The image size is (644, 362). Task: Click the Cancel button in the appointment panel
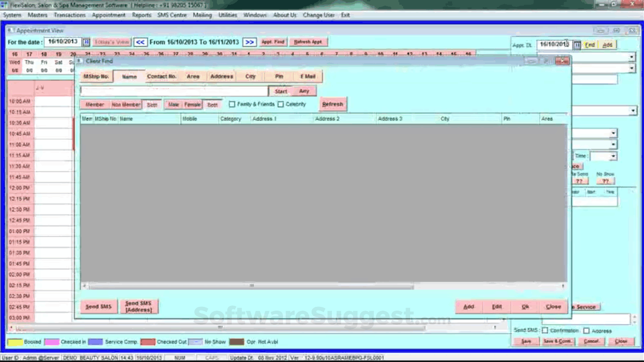click(x=592, y=341)
